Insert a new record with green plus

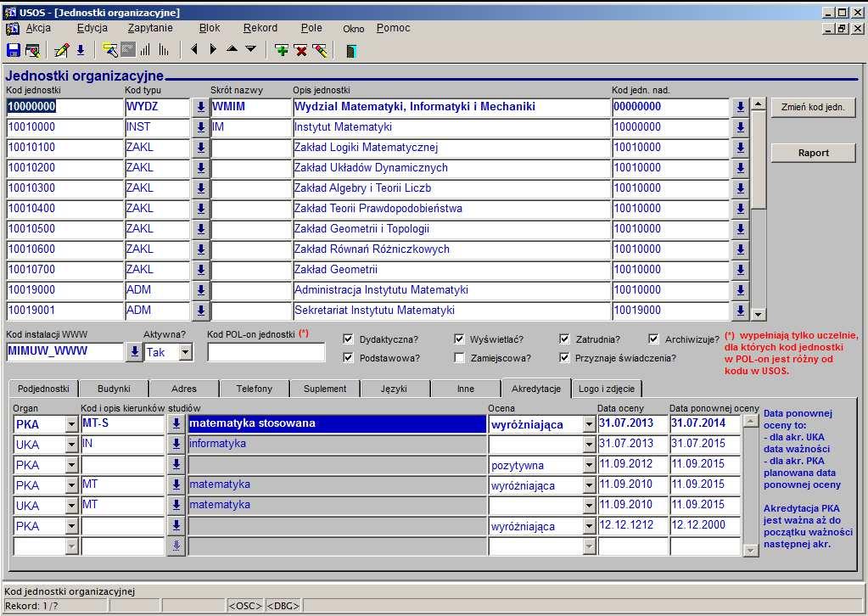pos(282,51)
